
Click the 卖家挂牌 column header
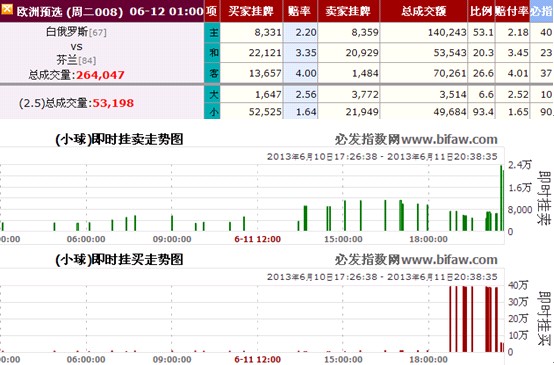coord(348,11)
